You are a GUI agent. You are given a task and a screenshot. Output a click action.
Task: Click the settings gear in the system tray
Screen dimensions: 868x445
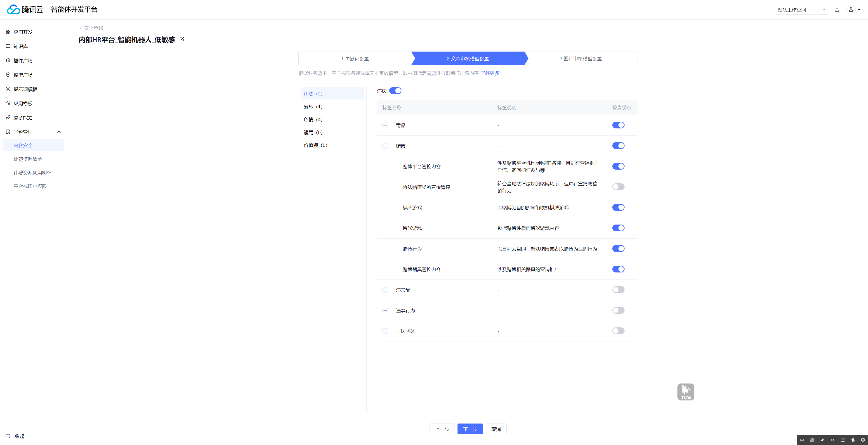[x=863, y=440]
